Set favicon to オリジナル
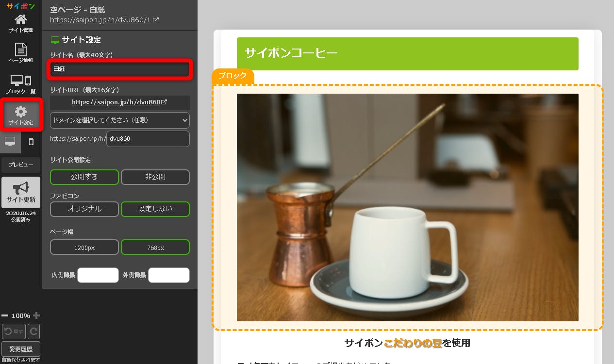614x364 pixels. 84,209
